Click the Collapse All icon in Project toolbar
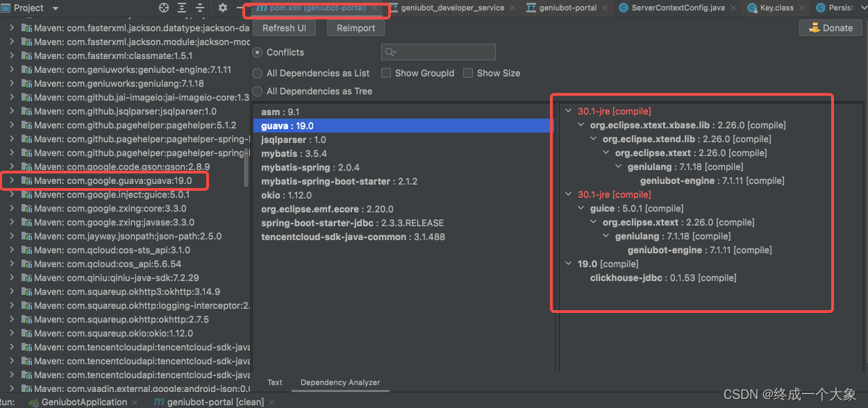 pyautogui.click(x=200, y=8)
